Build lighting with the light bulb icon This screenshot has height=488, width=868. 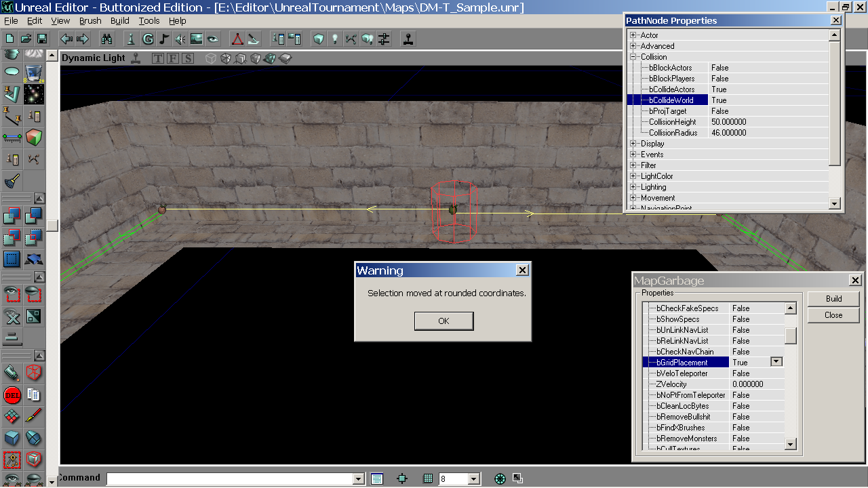(335, 39)
